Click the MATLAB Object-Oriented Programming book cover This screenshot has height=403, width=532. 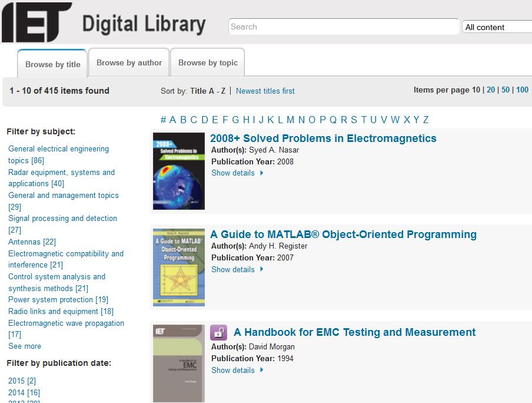pos(179,267)
